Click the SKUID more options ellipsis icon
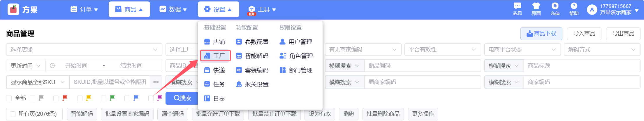Image resolution: width=644 pixels, height=121 pixels. [x=156, y=82]
